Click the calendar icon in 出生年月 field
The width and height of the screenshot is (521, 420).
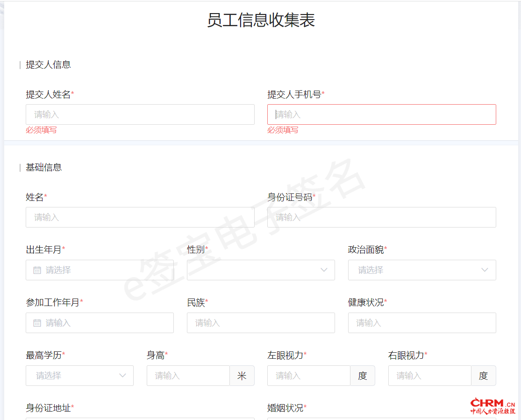[x=37, y=270]
